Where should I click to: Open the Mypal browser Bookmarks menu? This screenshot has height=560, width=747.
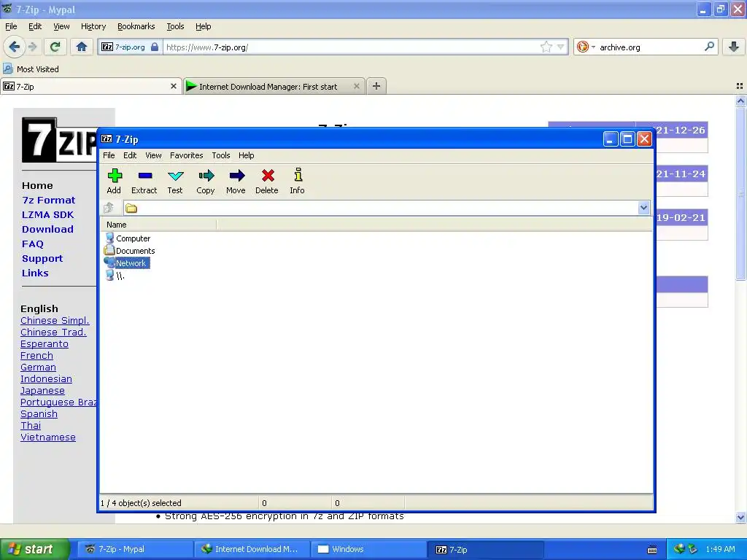(x=136, y=26)
